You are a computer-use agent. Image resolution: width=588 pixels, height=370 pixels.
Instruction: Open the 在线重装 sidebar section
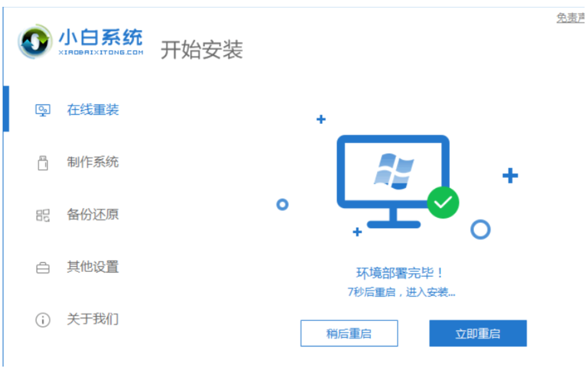pyautogui.click(x=93, y=109)
